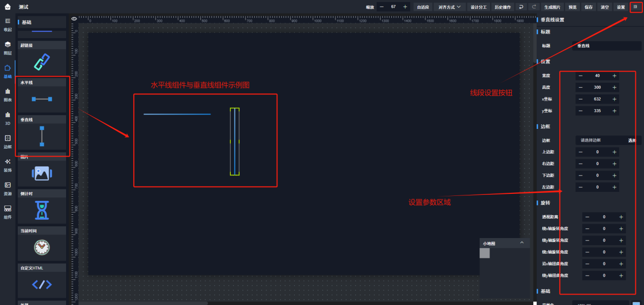Open 历史操作 history
Screen dimensions: 644x305
pyautogui.click(x=503, y=7)
